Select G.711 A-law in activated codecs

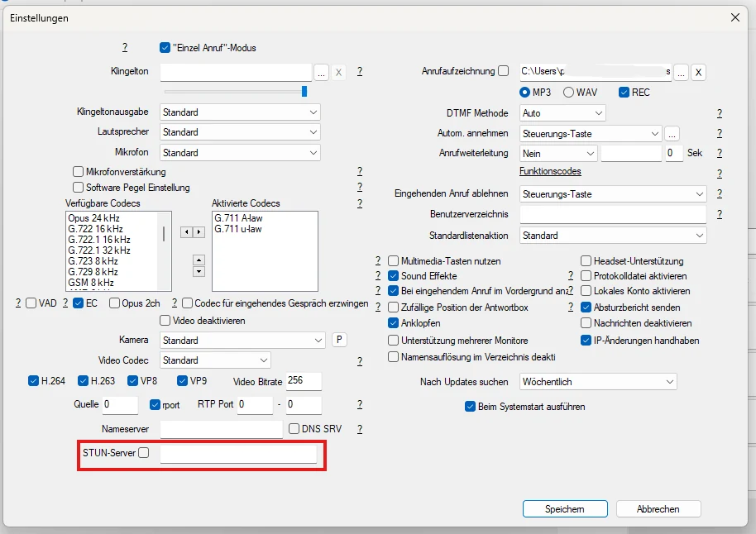click(239, 218)
